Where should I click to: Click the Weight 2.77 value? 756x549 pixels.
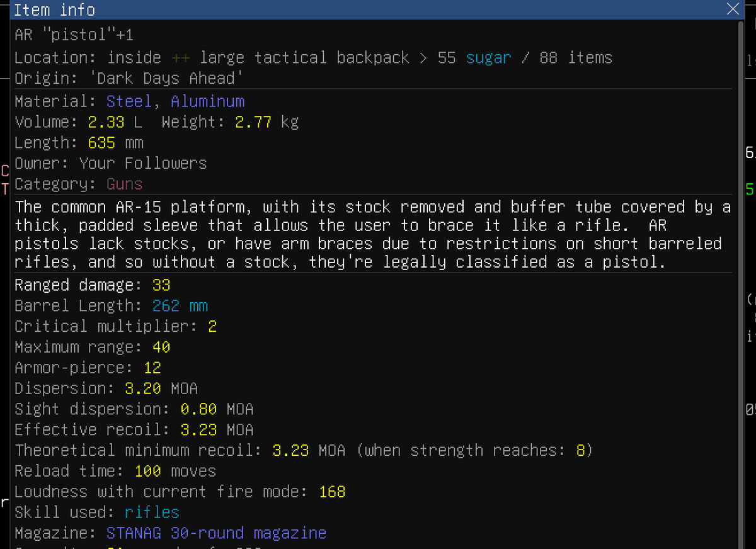click(253, 122)
